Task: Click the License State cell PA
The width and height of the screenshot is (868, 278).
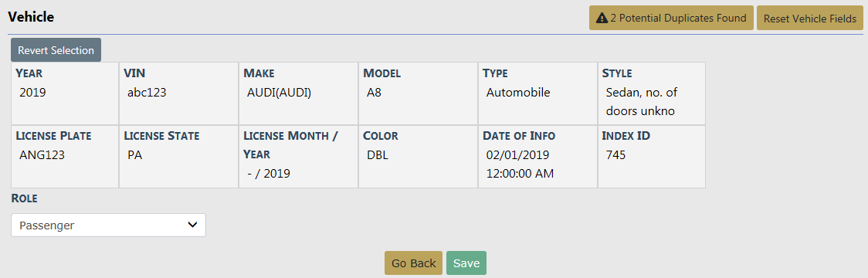Action: 179,157
